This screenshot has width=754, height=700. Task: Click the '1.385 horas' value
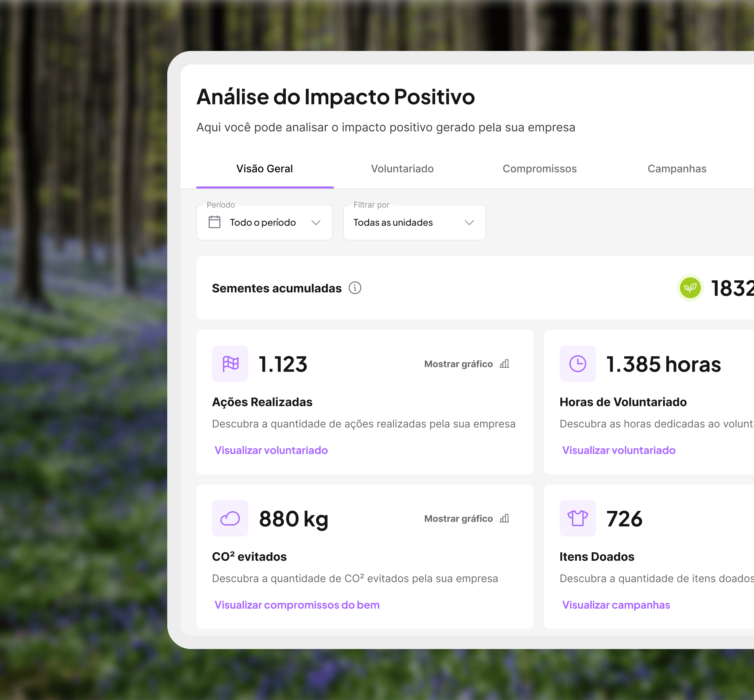[663, 364]
